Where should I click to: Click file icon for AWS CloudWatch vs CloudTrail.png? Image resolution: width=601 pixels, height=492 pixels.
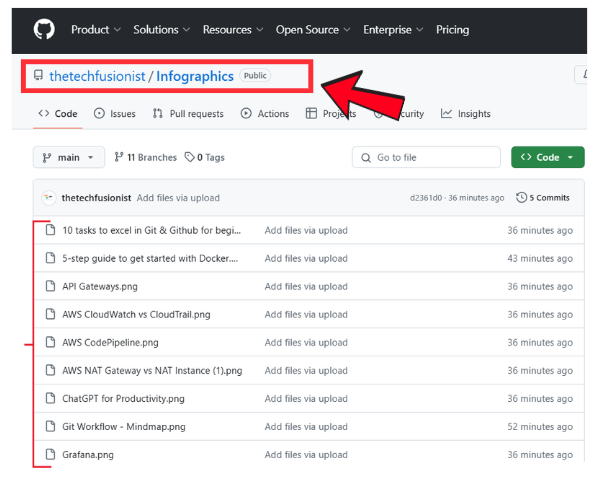[50, 314]
